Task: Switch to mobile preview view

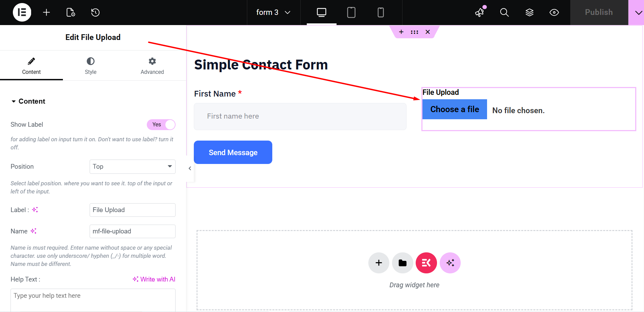Action: pyautogui.click(x=381, y=12)
